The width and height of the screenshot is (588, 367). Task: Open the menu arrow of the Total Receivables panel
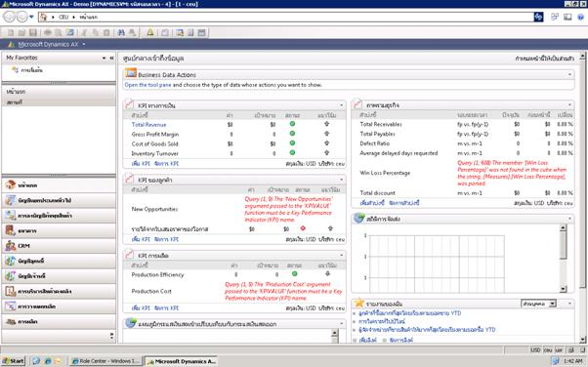tap(569, 105)
